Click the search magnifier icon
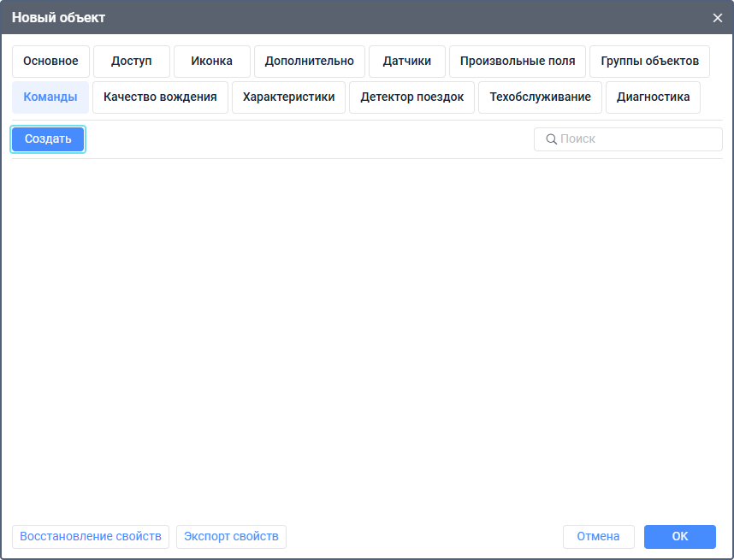The image size is (734, 560). pyautogui.click(x=552, y=139)
